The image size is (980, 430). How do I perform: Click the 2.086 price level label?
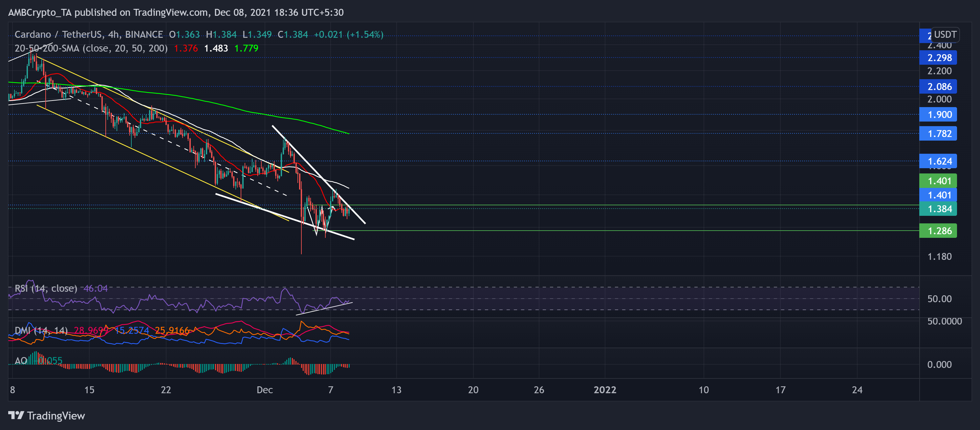pyautogui.click(x=938, y=87)
